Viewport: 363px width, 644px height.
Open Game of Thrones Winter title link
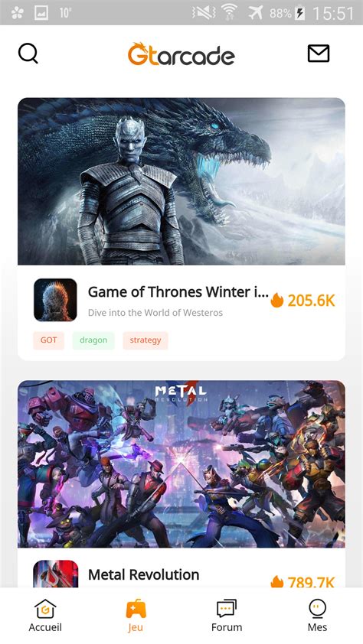[178, 292]
